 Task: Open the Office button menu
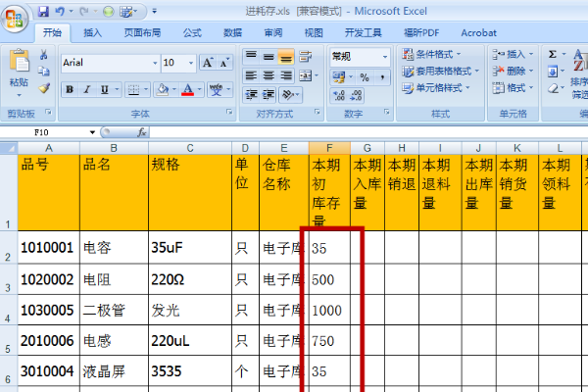[15, 18]
